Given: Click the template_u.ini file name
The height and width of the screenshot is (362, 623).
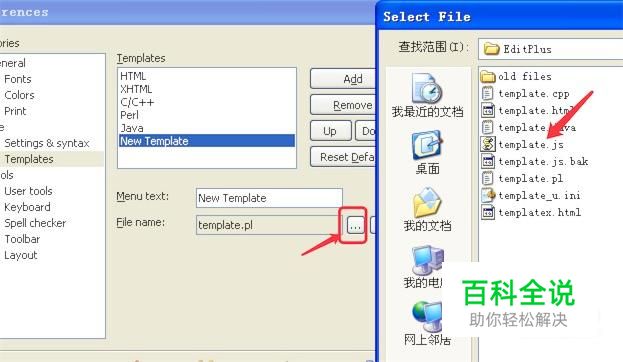Looking at the screenshot, I should coord(539,196).
